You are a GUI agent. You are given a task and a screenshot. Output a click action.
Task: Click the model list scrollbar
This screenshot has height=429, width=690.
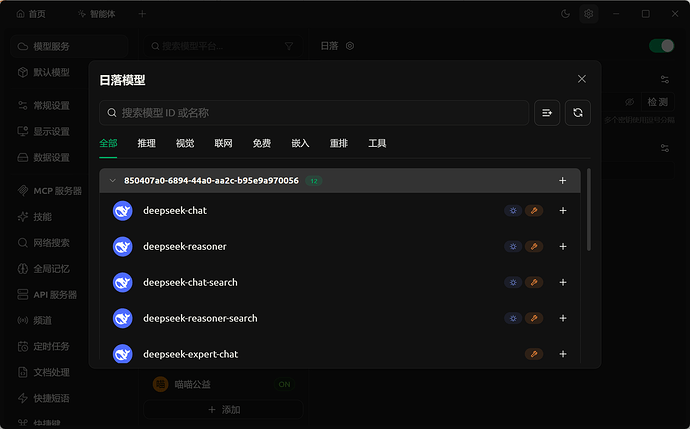click(x=589, y=210)
